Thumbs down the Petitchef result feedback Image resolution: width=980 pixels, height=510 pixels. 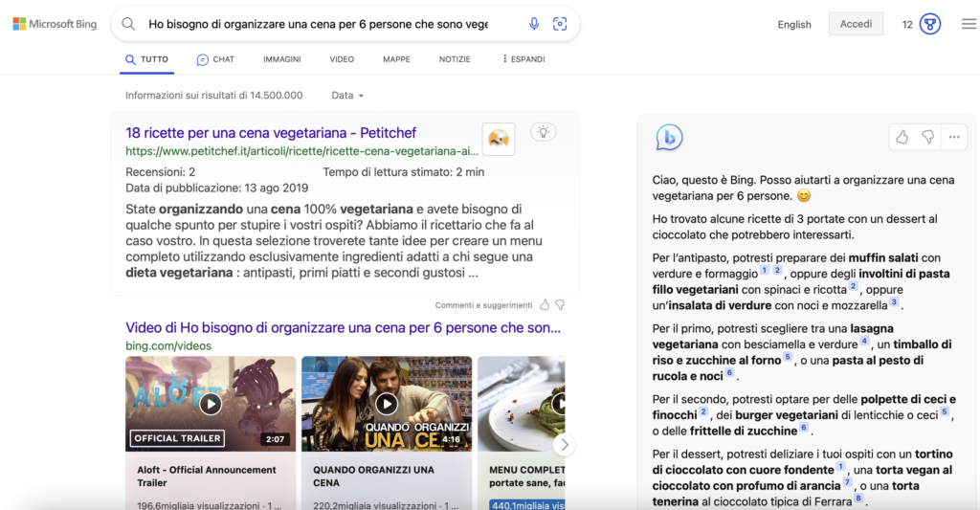tap(560, 305)
